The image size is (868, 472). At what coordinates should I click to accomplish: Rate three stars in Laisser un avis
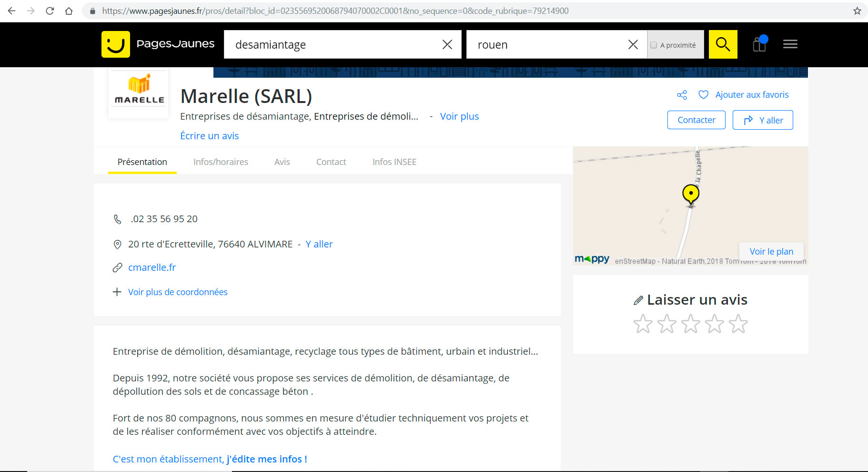tap(690, 324)
